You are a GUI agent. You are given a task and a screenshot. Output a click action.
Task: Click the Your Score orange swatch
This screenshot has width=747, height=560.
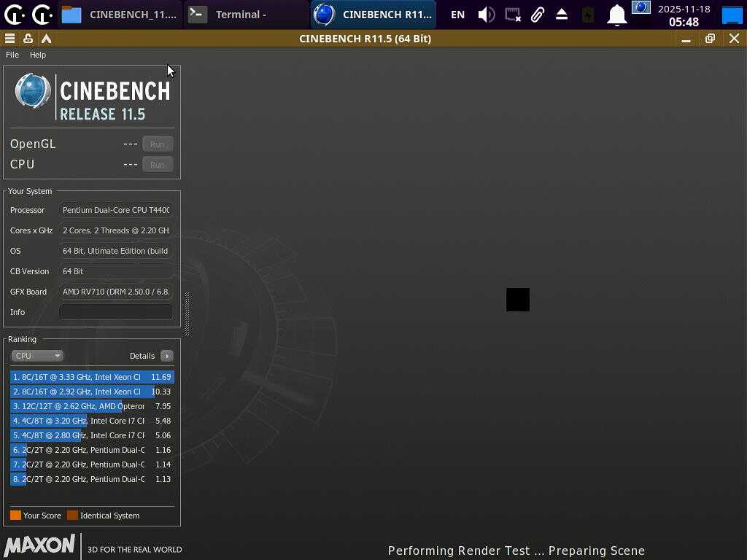16,516
